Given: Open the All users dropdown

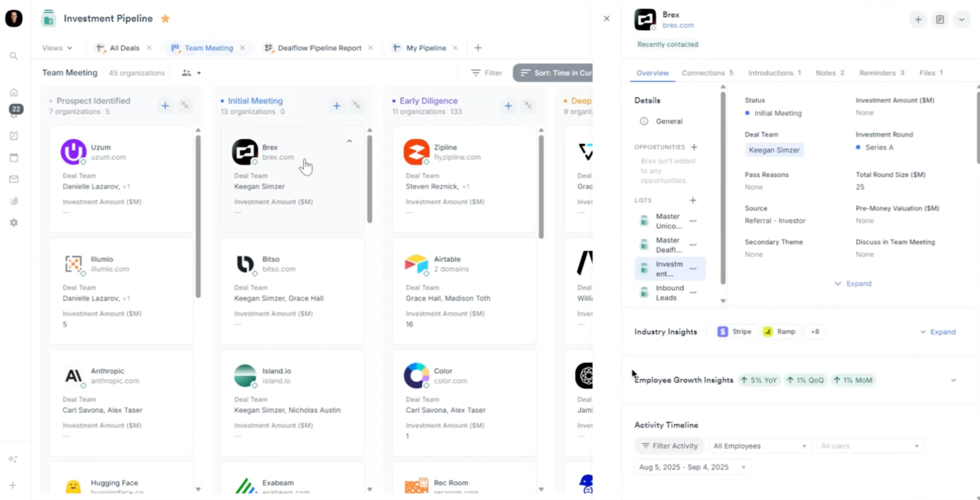Looking at the screenshot, I should click(x=870, y=446).
